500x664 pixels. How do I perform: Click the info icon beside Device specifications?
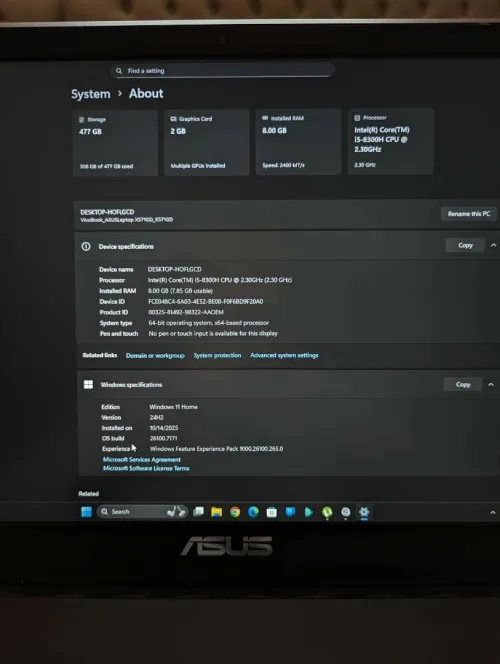point(86,246)
